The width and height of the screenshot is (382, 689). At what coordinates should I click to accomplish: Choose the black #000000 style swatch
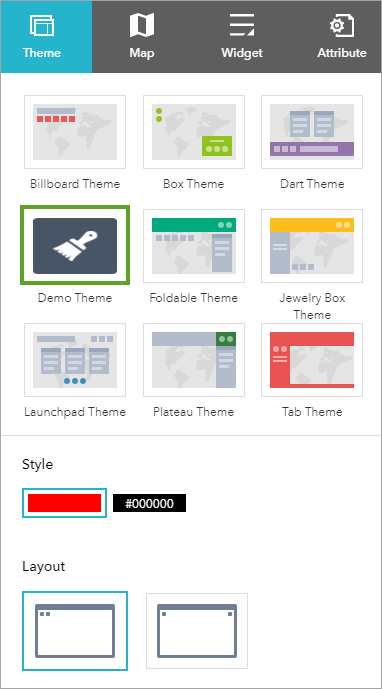point(149,503)
